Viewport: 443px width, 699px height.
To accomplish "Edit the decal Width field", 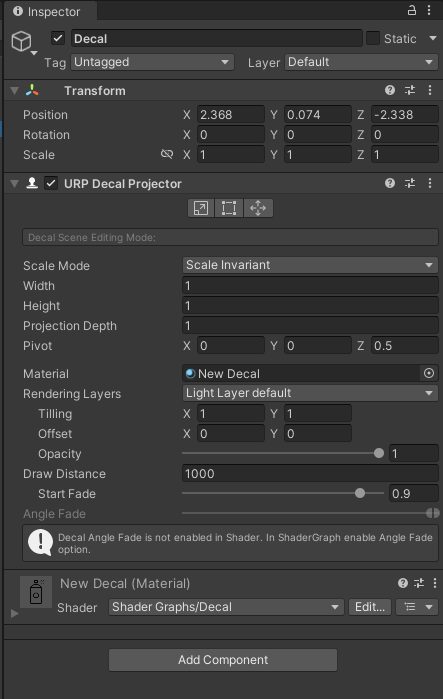I will tap(310, 285).
